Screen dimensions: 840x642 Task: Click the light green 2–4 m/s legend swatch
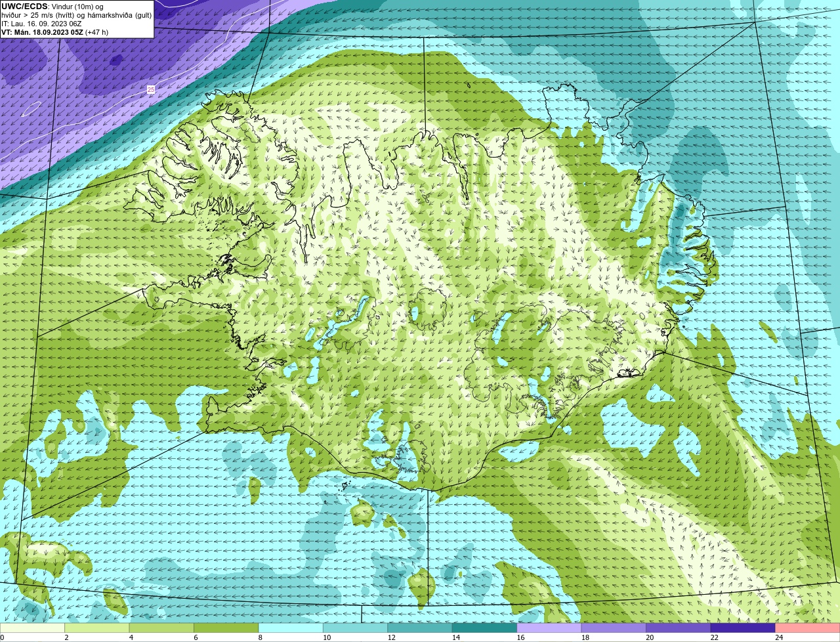97,628
